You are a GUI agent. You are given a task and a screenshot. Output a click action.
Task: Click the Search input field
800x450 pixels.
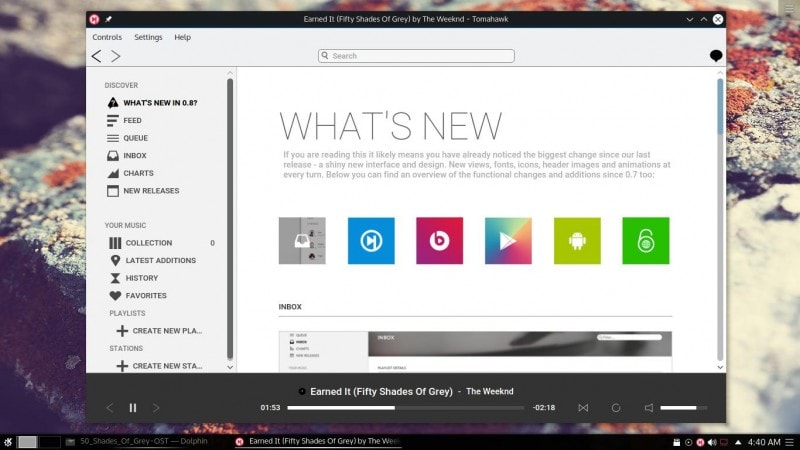[416, 56]
